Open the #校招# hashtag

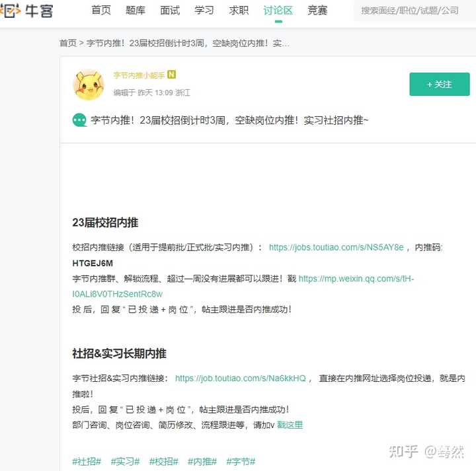point(164,461)
